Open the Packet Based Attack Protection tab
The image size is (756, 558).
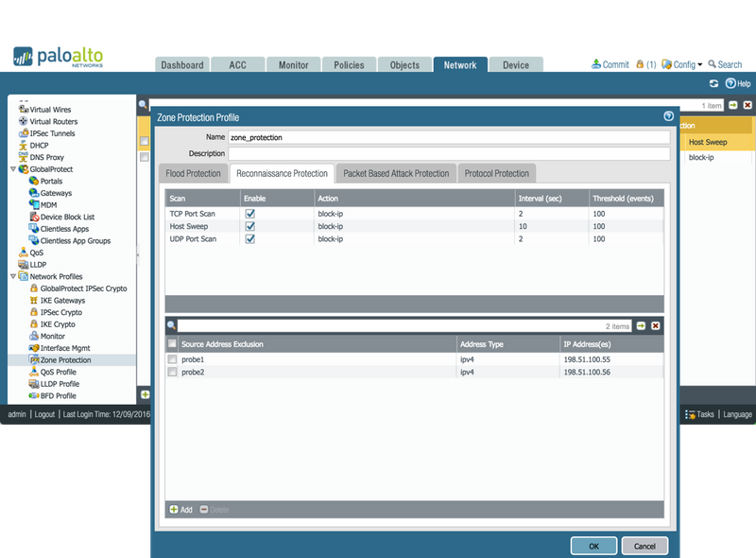[x=396, y=174]
